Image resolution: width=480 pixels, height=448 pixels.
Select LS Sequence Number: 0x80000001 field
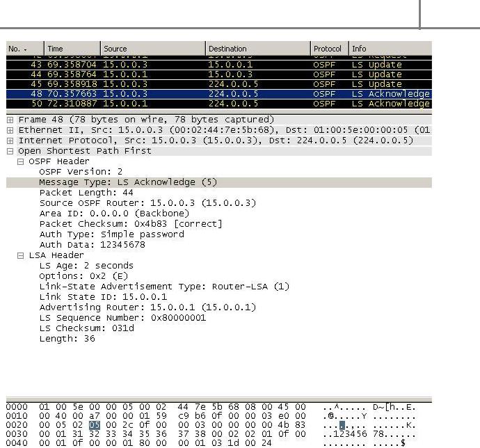point(122,318)
